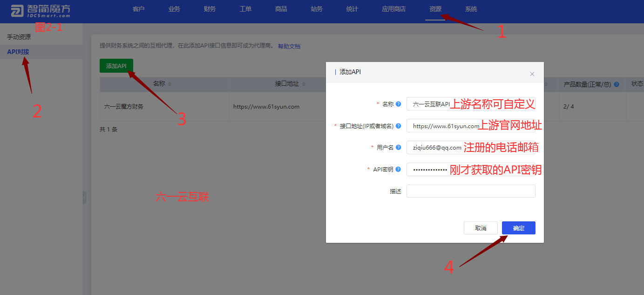Image resolution: width=644 pixels, height=295 pixels.
Task: Collapse the left sidebar using its handle
Action: click(84, 197)
